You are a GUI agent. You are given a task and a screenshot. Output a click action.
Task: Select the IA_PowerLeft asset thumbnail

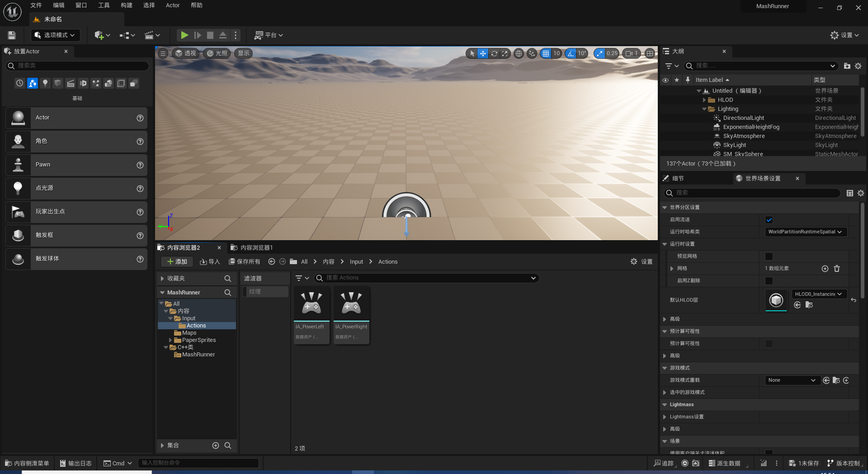click(311, 315)
